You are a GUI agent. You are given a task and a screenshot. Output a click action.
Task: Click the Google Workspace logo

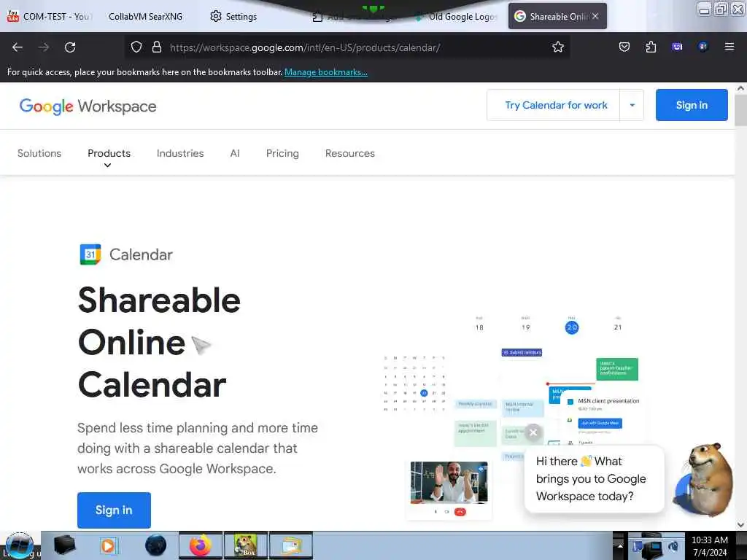[x=88, y=106]
